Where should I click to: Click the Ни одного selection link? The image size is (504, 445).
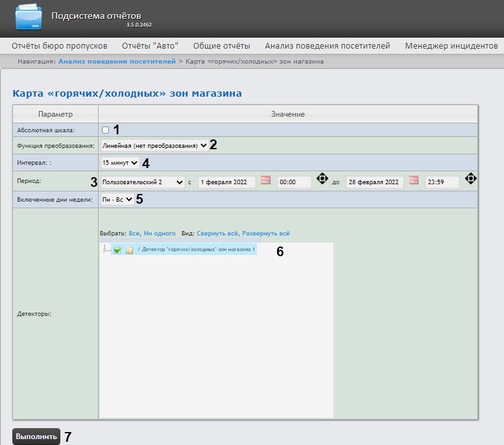point(160,233)
